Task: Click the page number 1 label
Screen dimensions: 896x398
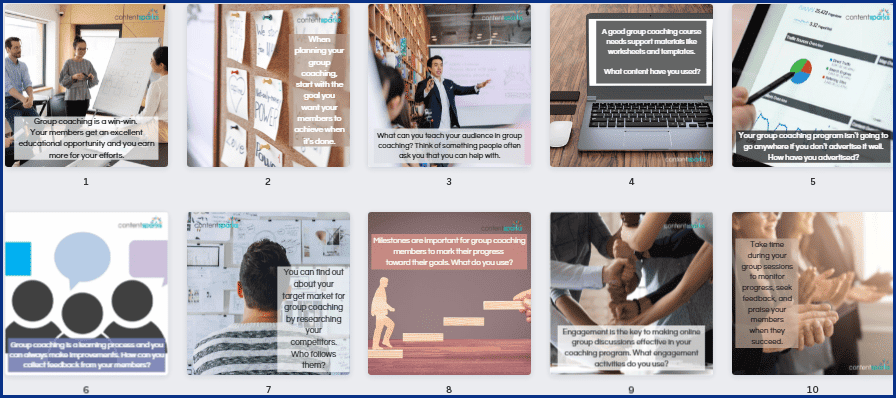Action: [x=86, y=182]
